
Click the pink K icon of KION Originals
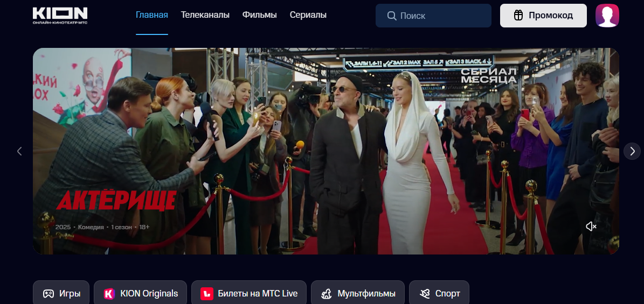coord(109,294)
